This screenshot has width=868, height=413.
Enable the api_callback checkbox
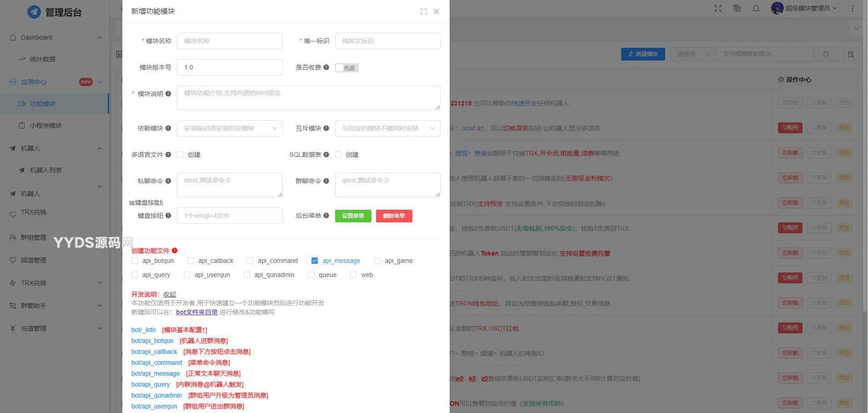coord(191,261)
